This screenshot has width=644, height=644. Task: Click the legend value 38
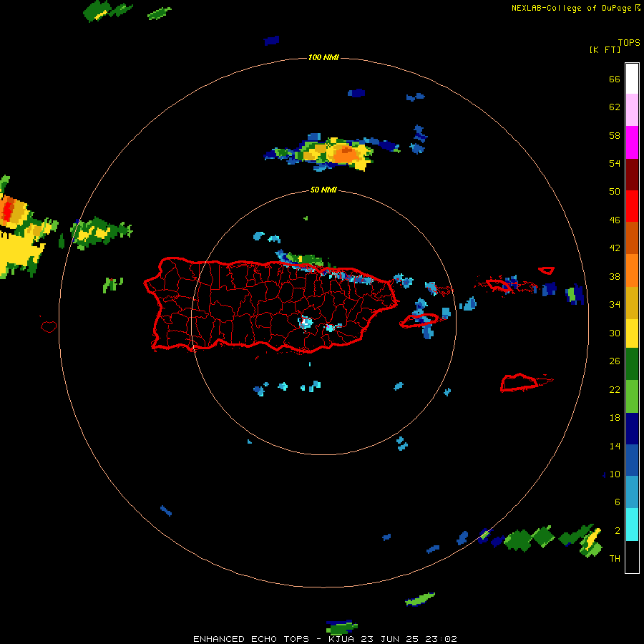click(615, 276)
